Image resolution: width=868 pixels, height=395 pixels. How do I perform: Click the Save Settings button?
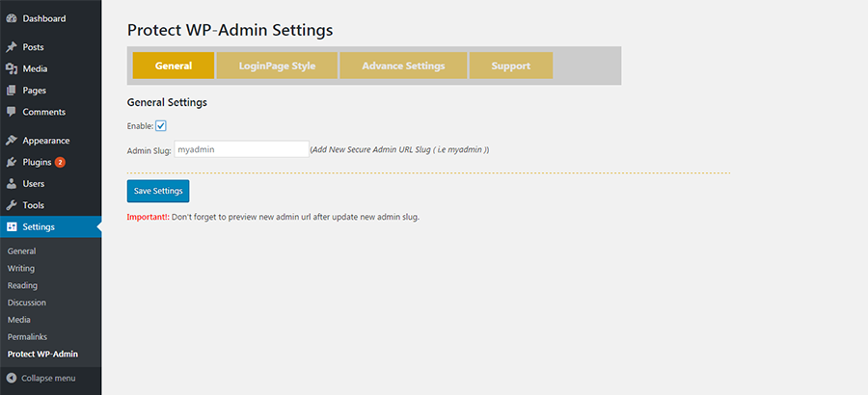[x=158, y=191]
